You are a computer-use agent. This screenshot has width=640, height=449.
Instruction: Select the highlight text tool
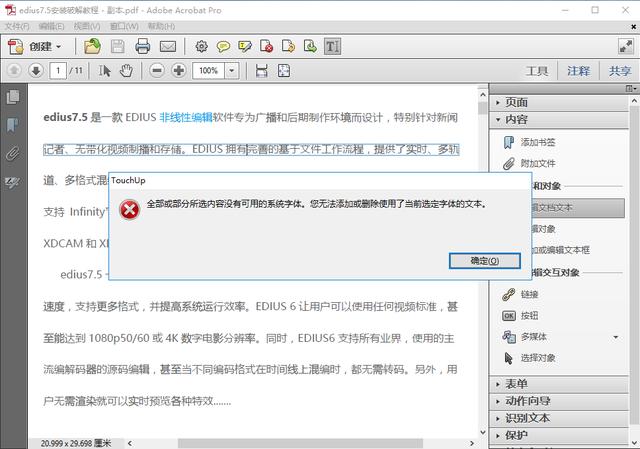(x=245, y=47)
